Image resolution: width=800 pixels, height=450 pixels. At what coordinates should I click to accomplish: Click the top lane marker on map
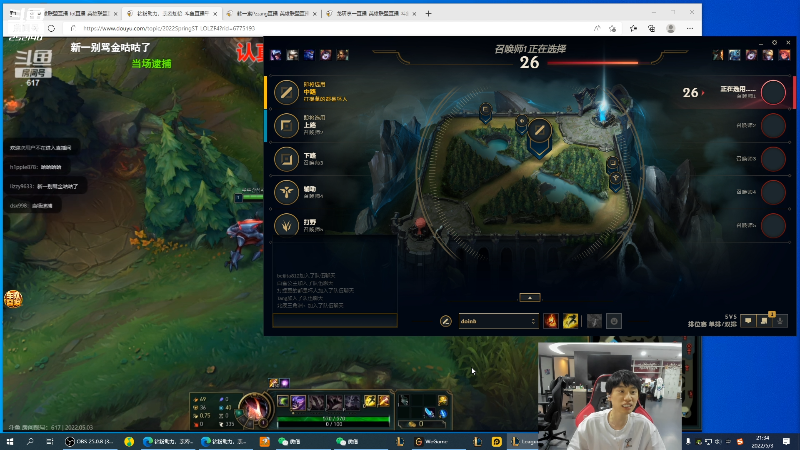click(485, 113)
